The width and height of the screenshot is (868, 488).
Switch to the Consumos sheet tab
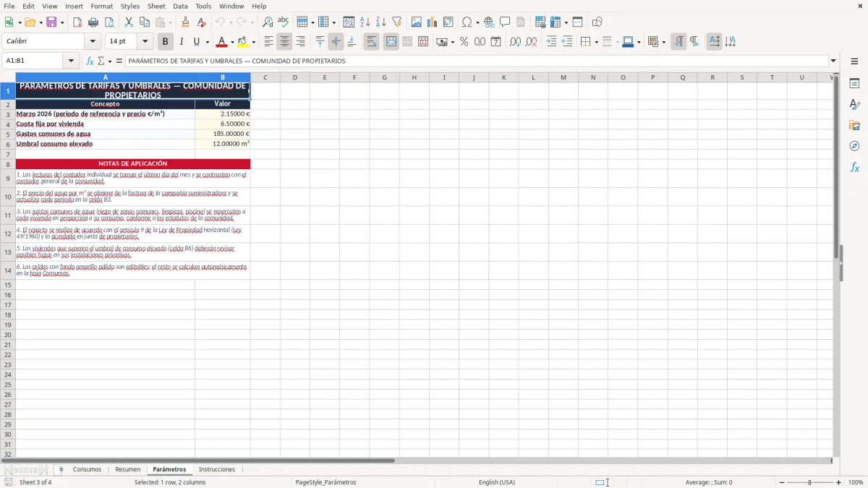coord(87,469)
